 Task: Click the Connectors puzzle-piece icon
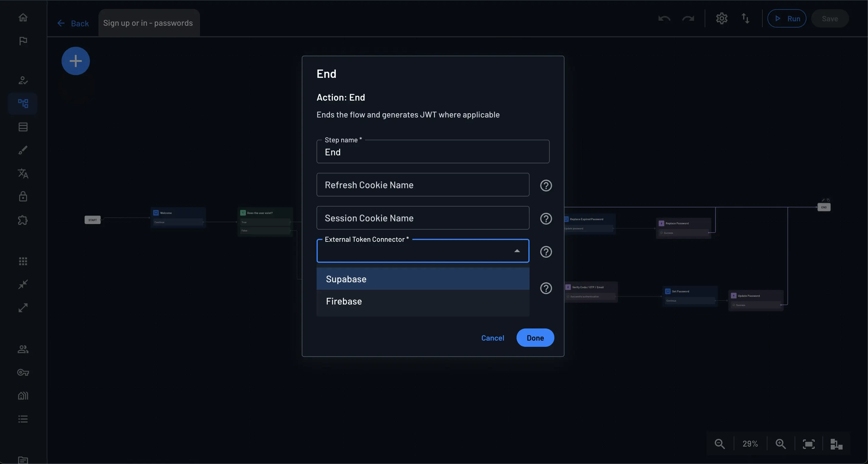22,220
